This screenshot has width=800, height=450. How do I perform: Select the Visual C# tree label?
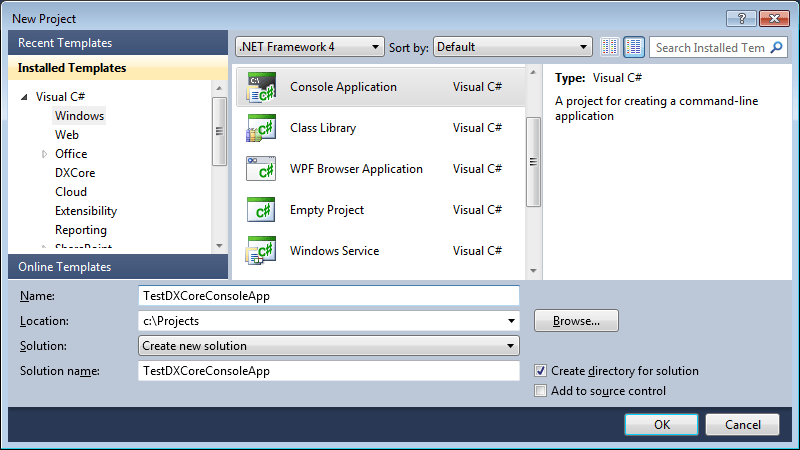click(x=60, y=97)
